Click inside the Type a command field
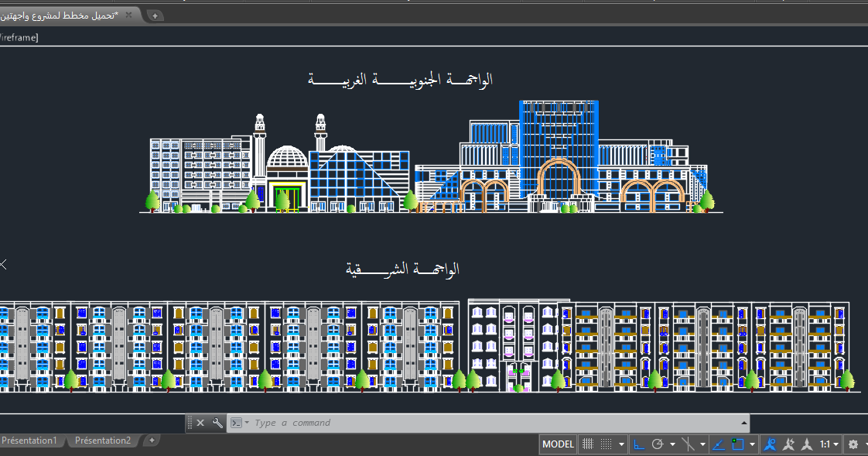This screenshot has height=456, width=868. click(325, 423)
